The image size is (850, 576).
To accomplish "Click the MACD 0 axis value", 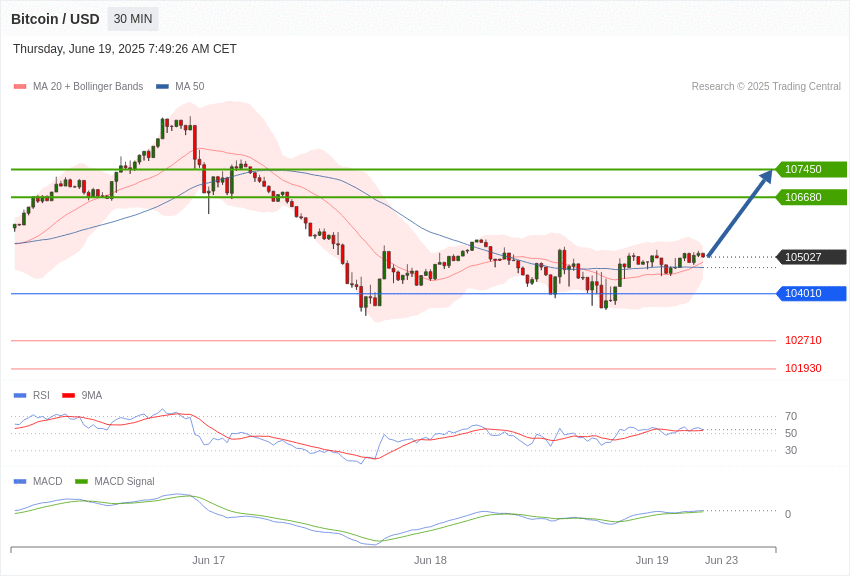I will click(788, 514).
